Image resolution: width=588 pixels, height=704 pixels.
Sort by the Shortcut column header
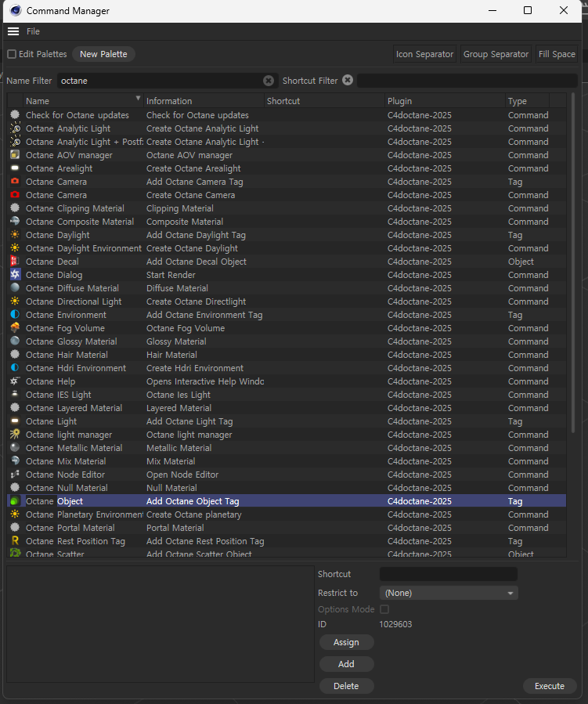[x=324, y=101]
